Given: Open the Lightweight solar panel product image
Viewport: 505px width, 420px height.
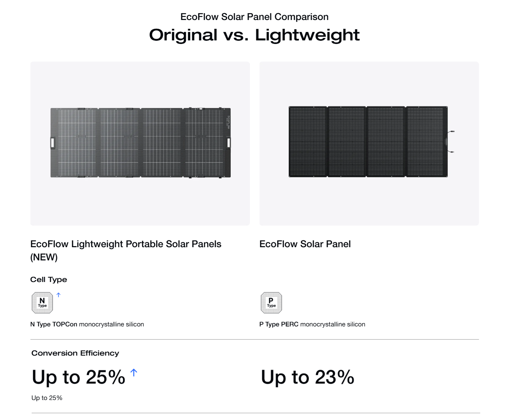Looking at the screenshot, I should [140, 143].
